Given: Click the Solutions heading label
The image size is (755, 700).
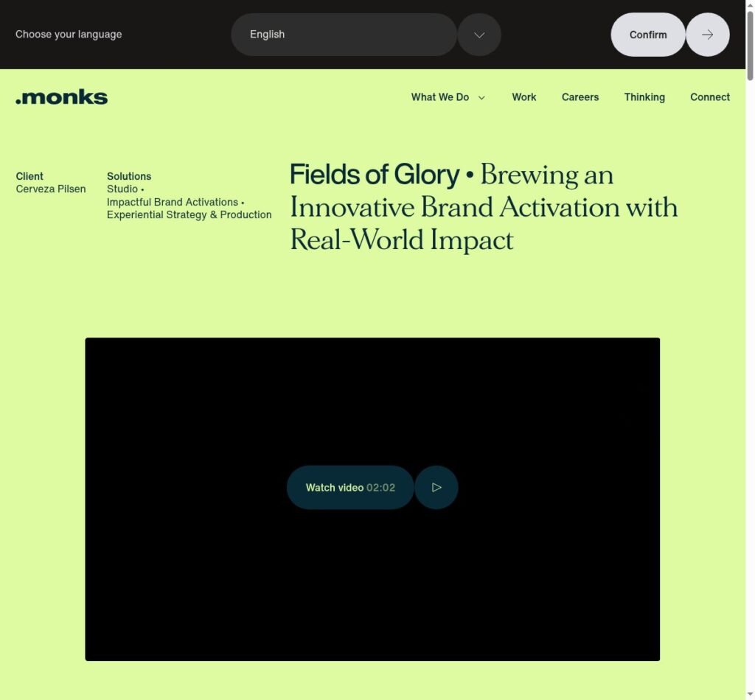Looking at the screenshot, I should click(x=129, y=176).
